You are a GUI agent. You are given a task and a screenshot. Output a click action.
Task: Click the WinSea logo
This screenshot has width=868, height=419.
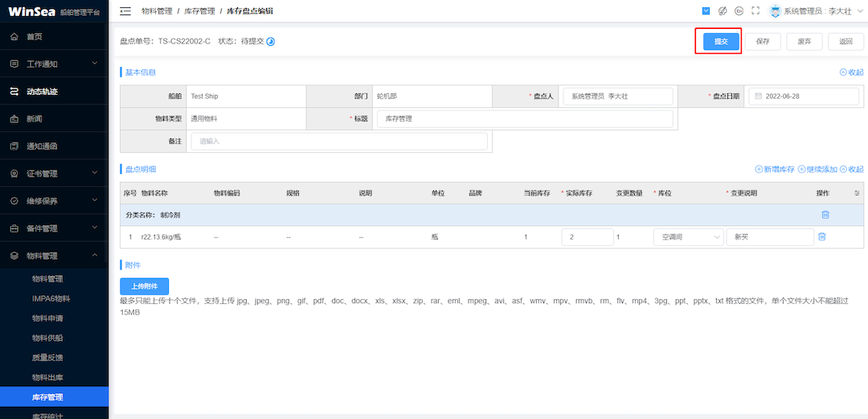click(x=32, y=11)
